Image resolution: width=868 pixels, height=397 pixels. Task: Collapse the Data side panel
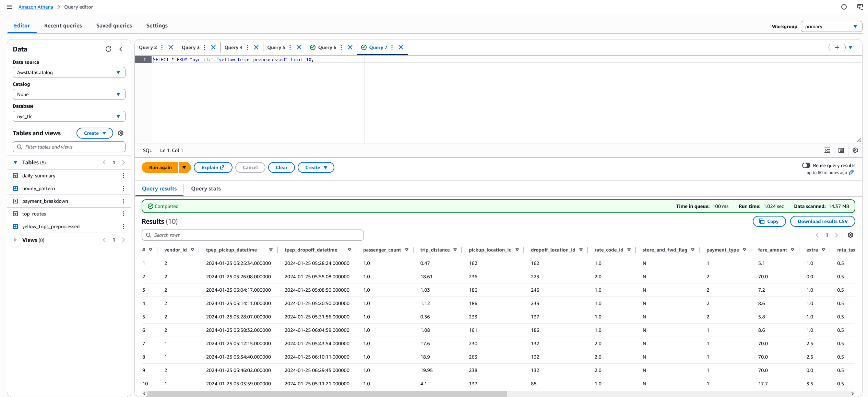(x=121, y=49)
